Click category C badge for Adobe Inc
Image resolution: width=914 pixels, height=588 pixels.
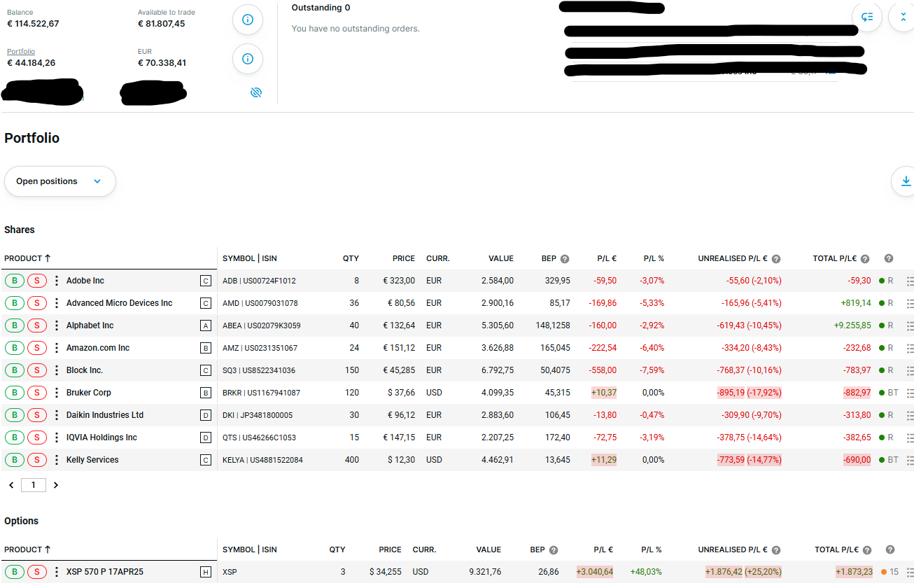(x=206, y=281)
